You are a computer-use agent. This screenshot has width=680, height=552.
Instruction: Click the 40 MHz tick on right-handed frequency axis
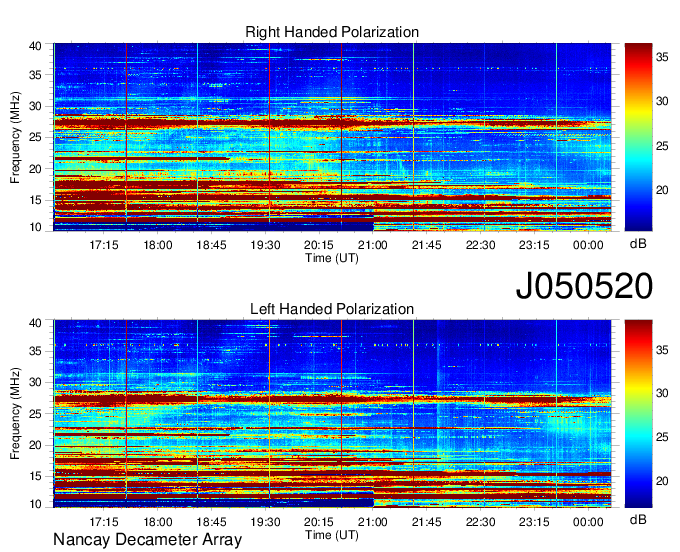(35, 46)
